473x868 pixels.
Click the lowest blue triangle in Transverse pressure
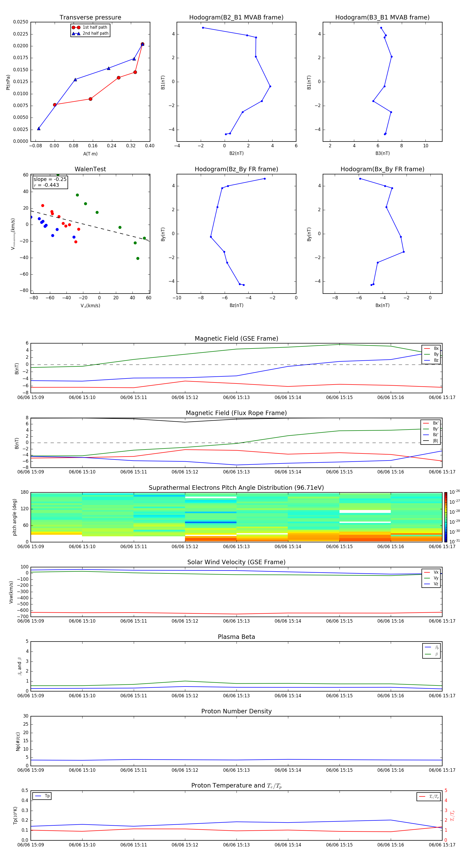pos(39,128)
